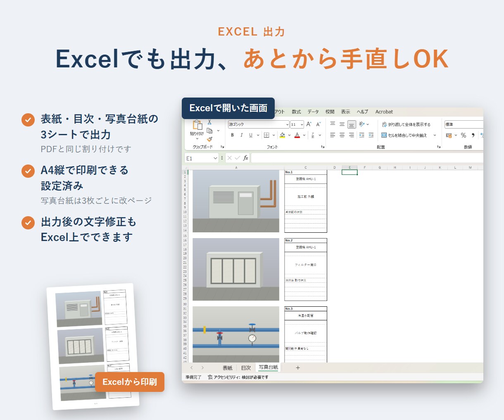This screenshot has height=420, width=504.
Task: Click 折り返して全体を表示する wrap text button
Action: click(x=406, y=124)
